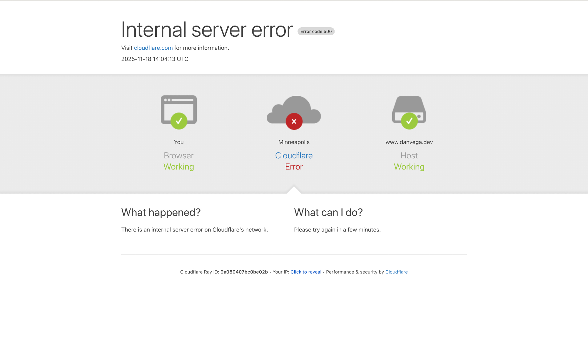Click the red Error status text
This screenshot has width=588, height=364.
point(294,167)
